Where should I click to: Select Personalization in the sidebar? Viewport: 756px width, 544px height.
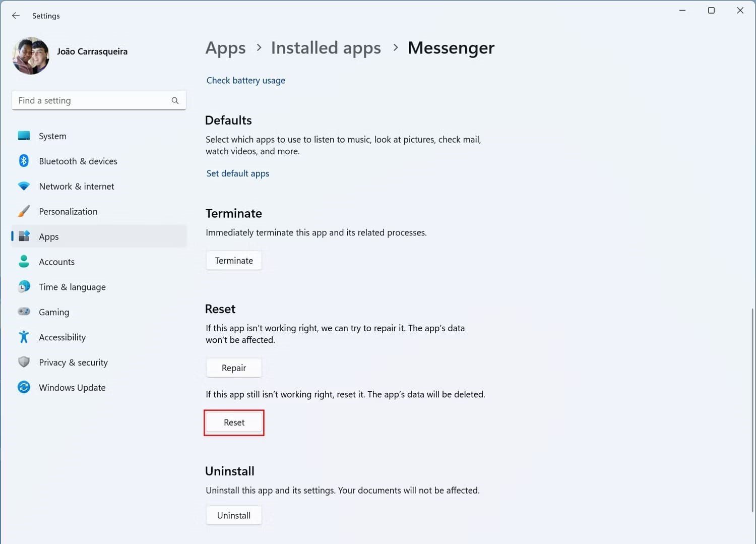click(99, 212)
